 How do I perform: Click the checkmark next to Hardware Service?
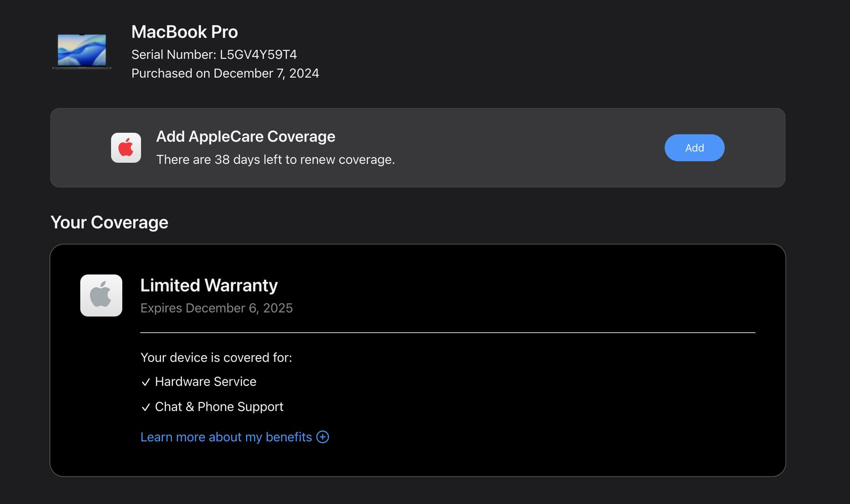[146, 382]
